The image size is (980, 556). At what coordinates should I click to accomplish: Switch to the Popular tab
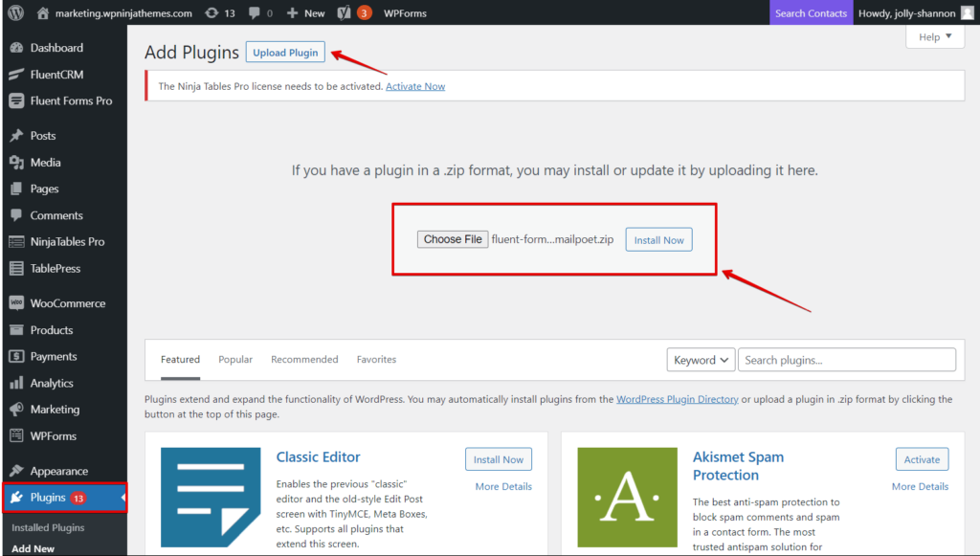[235, 359]
